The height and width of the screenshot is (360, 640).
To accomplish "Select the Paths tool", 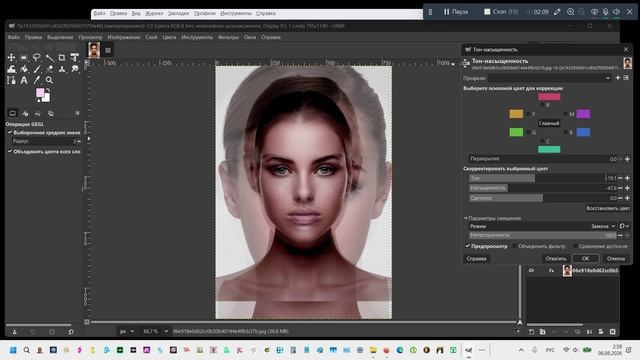I will [11, 80].
